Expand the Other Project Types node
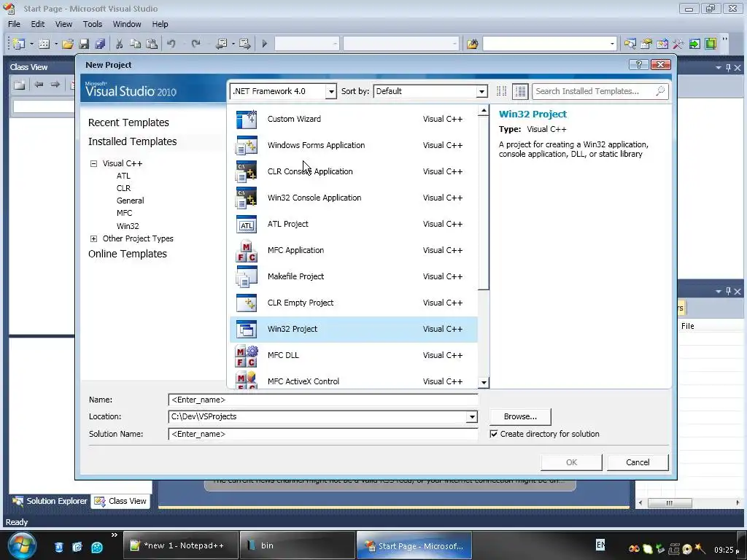747x560 pixels. (x=94, y=238)
